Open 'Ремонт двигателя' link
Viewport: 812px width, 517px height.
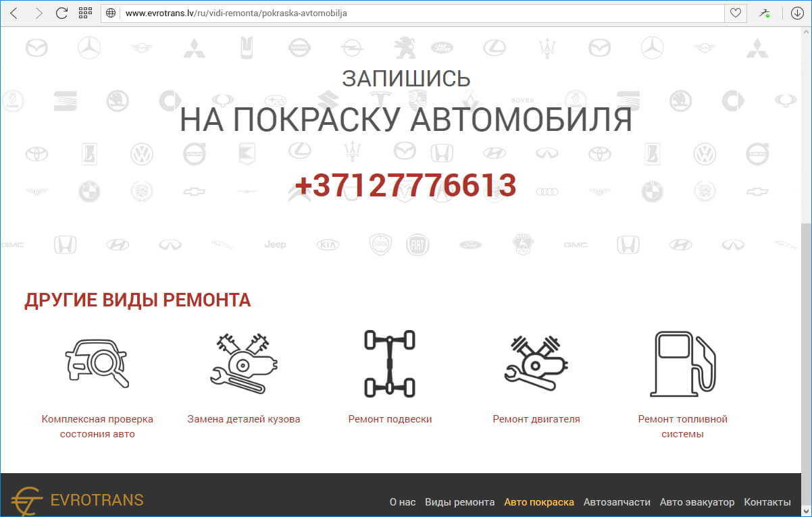[x=536, y=419]
